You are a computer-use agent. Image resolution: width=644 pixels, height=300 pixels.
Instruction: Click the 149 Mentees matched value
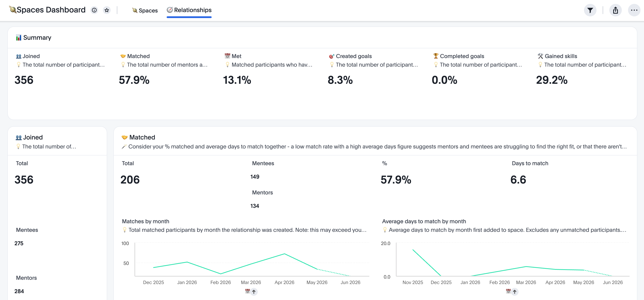[255, 177]
